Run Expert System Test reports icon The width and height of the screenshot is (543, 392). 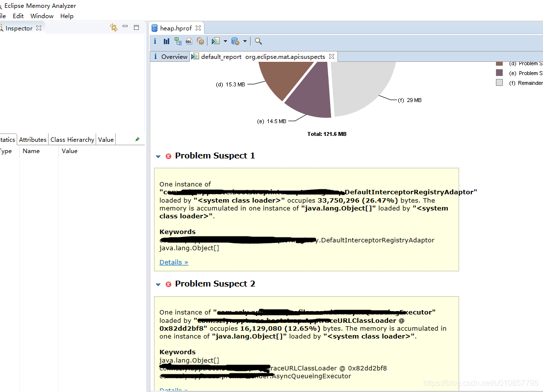216,41
